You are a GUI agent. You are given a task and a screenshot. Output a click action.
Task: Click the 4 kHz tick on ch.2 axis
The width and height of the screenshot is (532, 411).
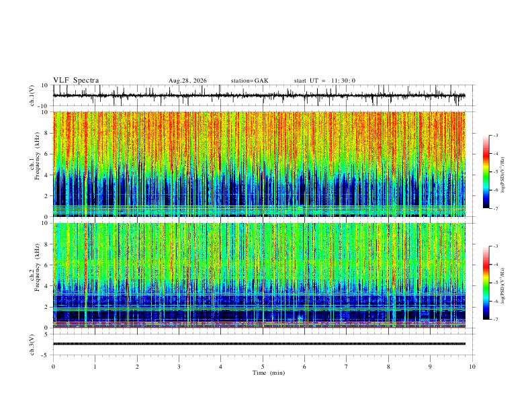[46, 286]
